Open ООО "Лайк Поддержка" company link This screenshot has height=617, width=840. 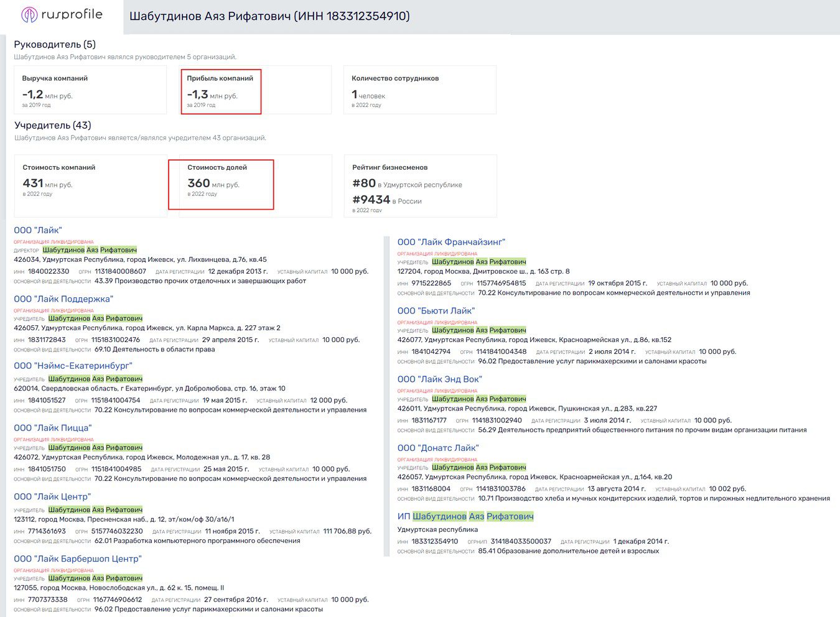click(x=63, y=299)
